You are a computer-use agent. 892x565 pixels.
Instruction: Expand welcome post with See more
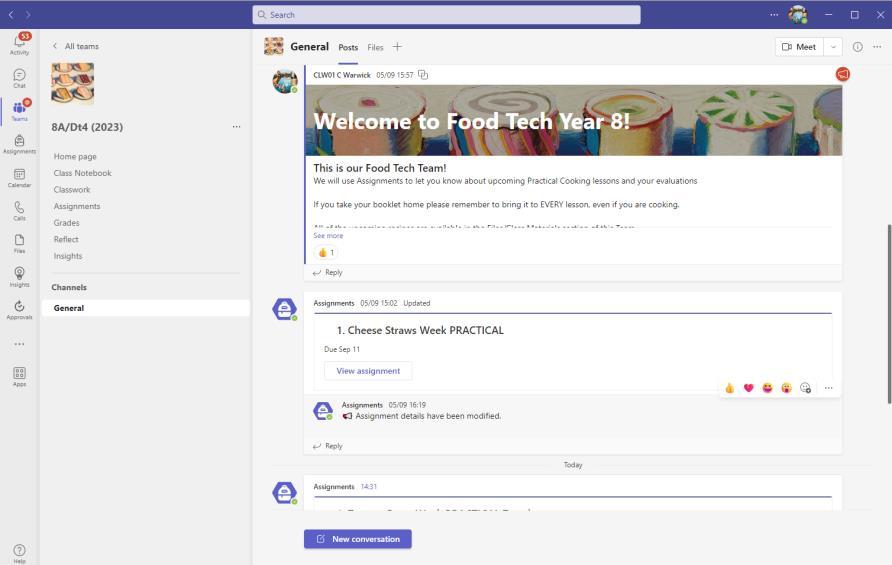(328, 236)
